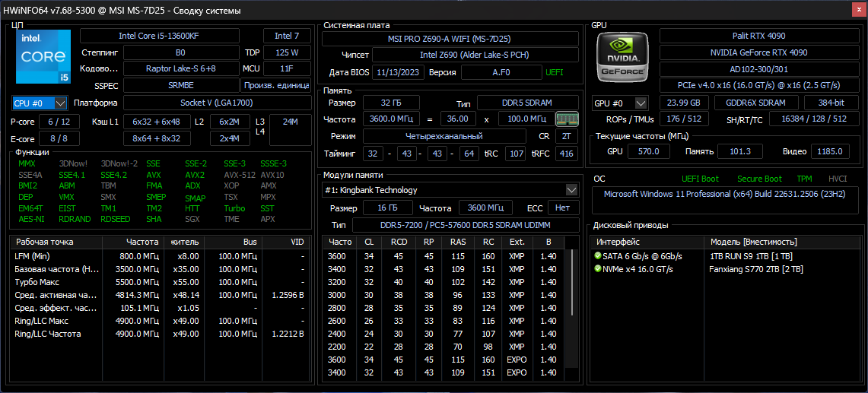Open the CPU #0 selector dropdown
The image size is (868, 393).
pos(40,103)
